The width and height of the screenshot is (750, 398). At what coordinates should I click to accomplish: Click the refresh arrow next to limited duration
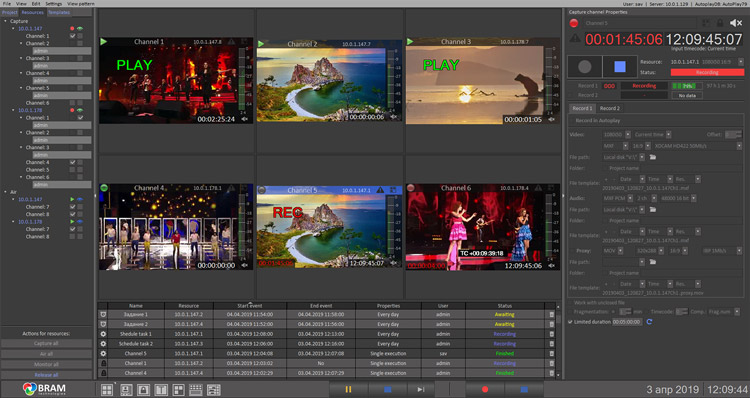(649, 322)
